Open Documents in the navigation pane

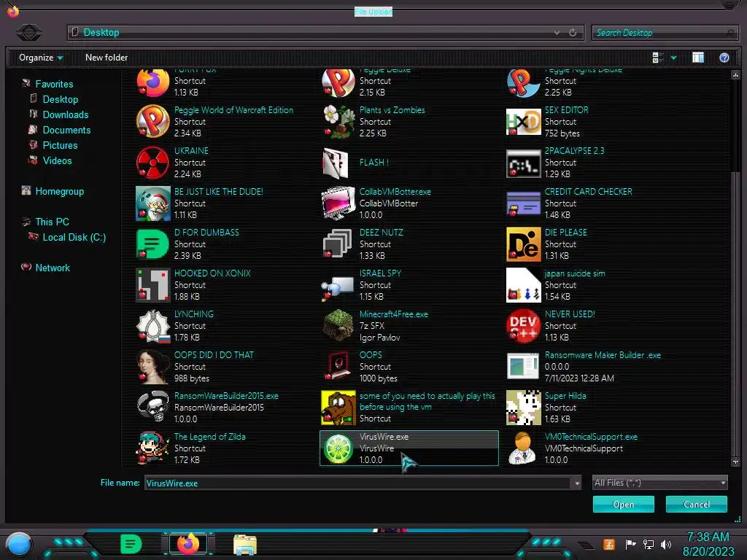(66, 130)
